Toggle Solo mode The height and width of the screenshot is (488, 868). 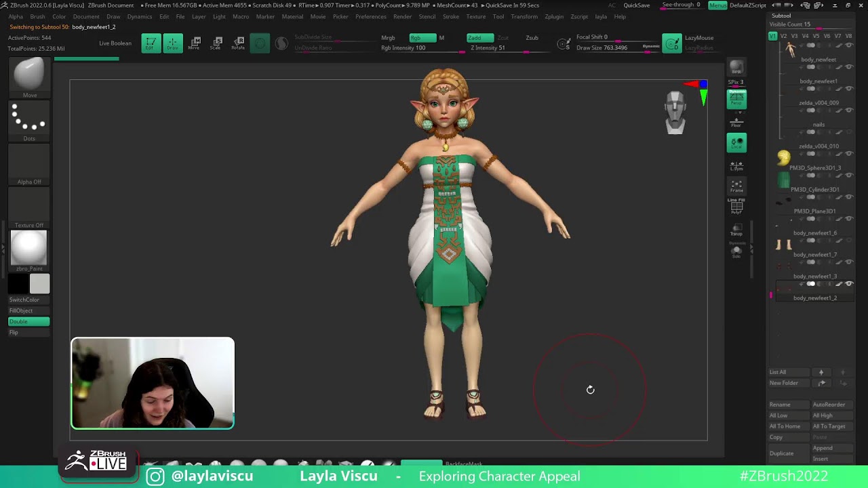(x=736, y=250)
